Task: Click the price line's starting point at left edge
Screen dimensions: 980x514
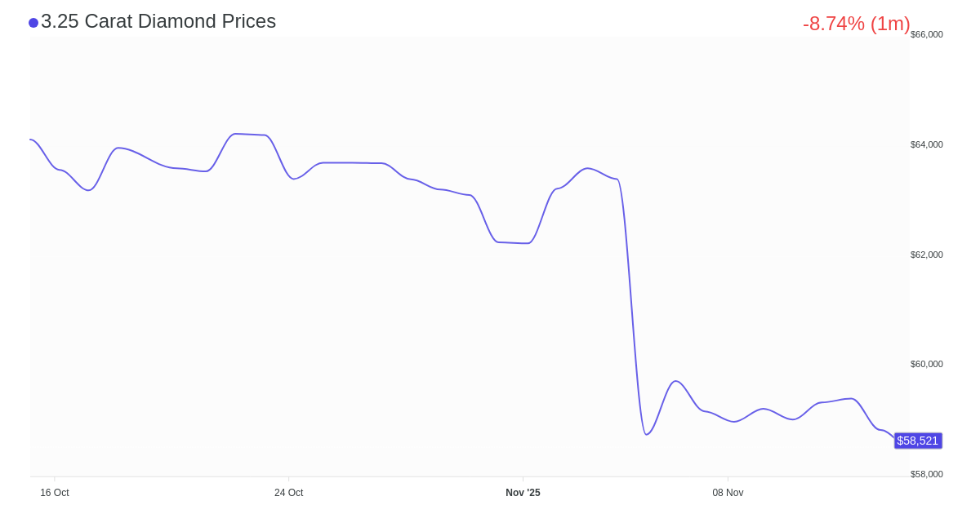Action: pyautogui.click(x=31, y=140)
